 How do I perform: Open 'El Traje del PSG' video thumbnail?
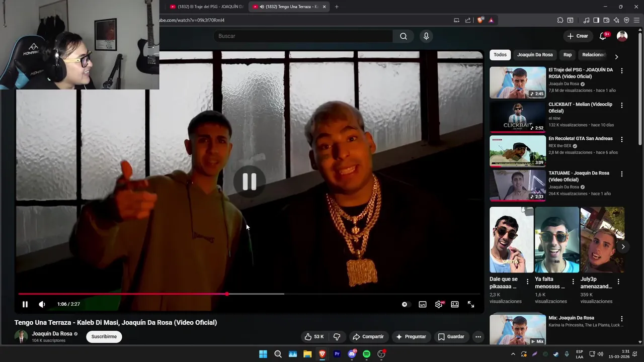pyautogui.click(x=518, y=82)
